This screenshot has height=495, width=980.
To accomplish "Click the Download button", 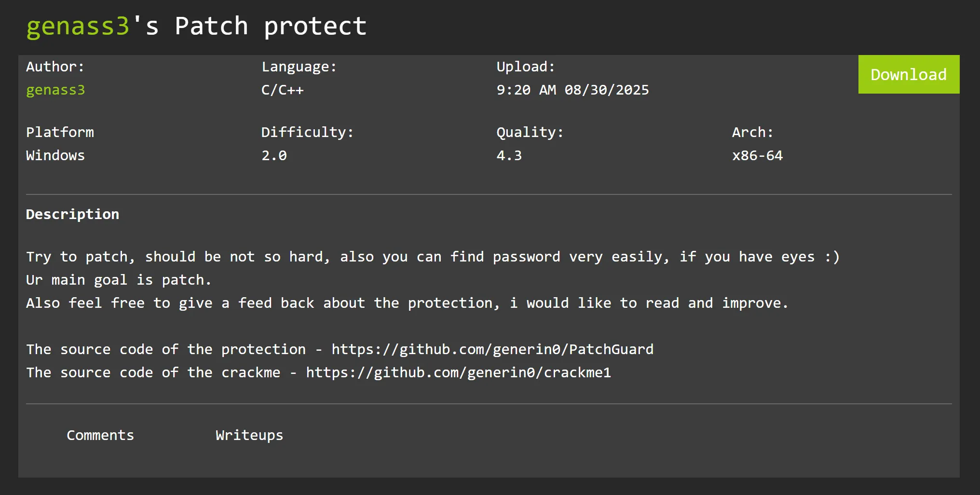I will click(908, 74).
